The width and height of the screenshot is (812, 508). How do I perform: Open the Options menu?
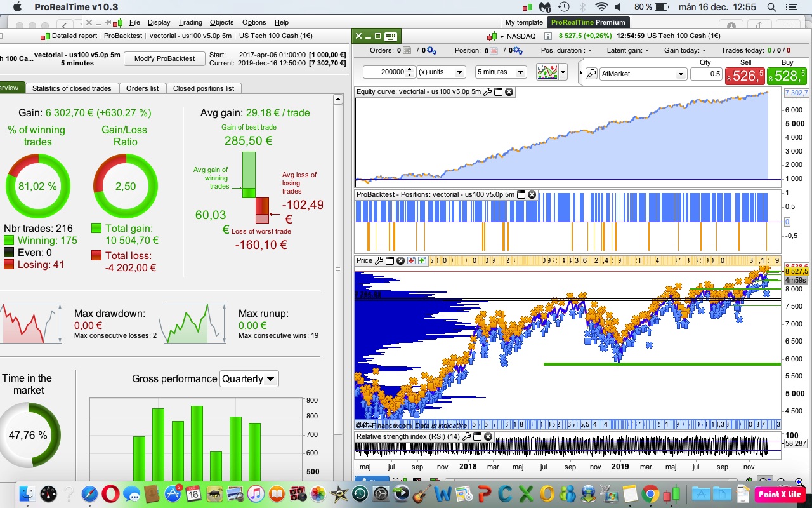point(254,22)
